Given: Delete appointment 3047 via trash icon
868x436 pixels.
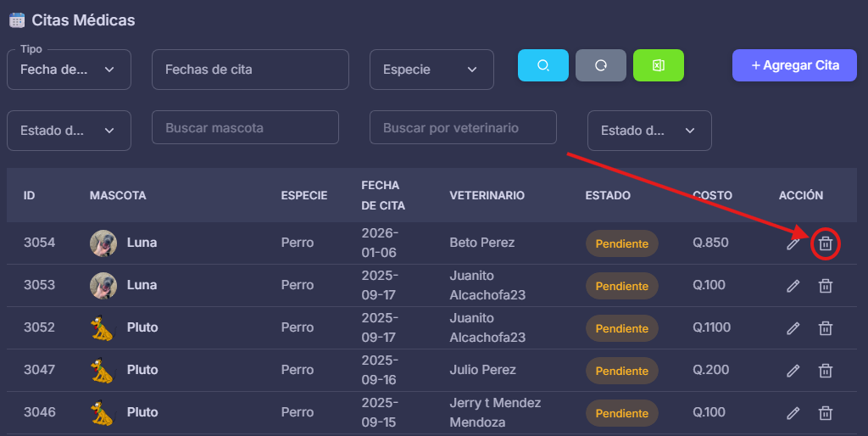Looking at the screenshot, I should point(826,371).
